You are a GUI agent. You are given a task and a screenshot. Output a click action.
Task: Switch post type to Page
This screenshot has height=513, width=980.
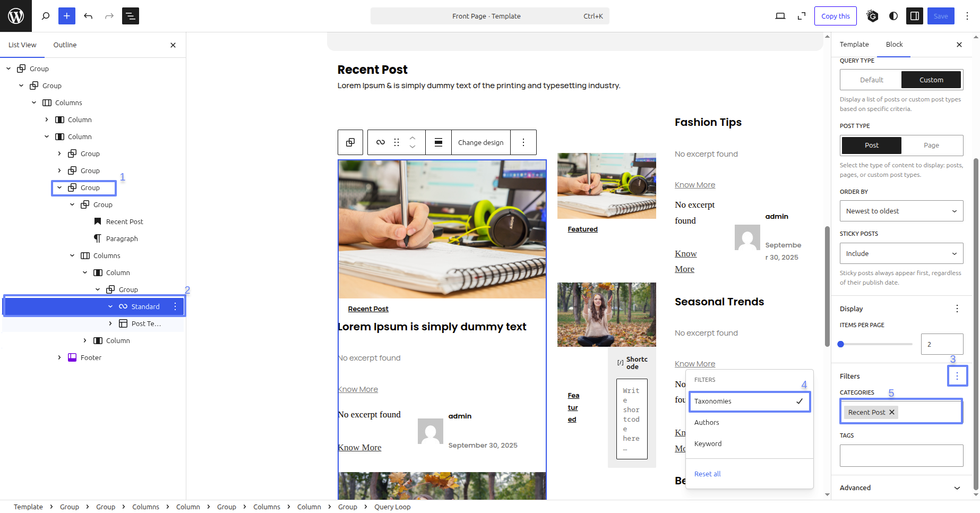click(931, 145)
